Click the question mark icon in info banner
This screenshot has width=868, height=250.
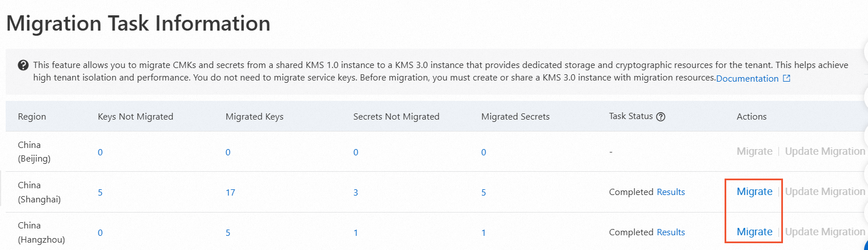(x=23, y=65)
